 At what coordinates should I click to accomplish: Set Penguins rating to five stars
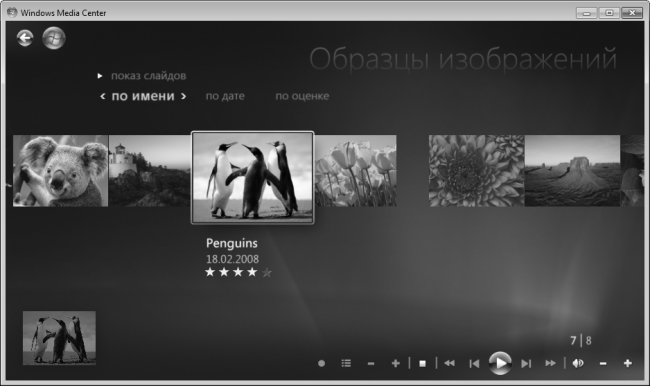coord(267,272)
